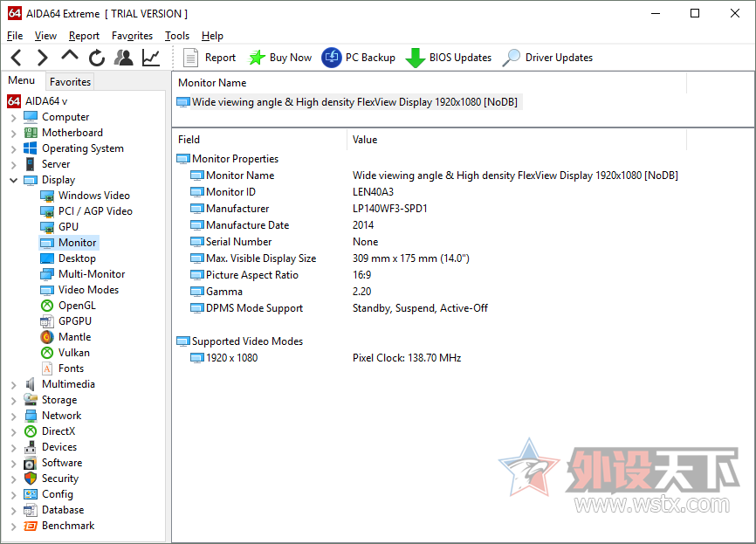Open Driver Updates from toolbar
Screen dimensions: 756x544
pos(547,58)
